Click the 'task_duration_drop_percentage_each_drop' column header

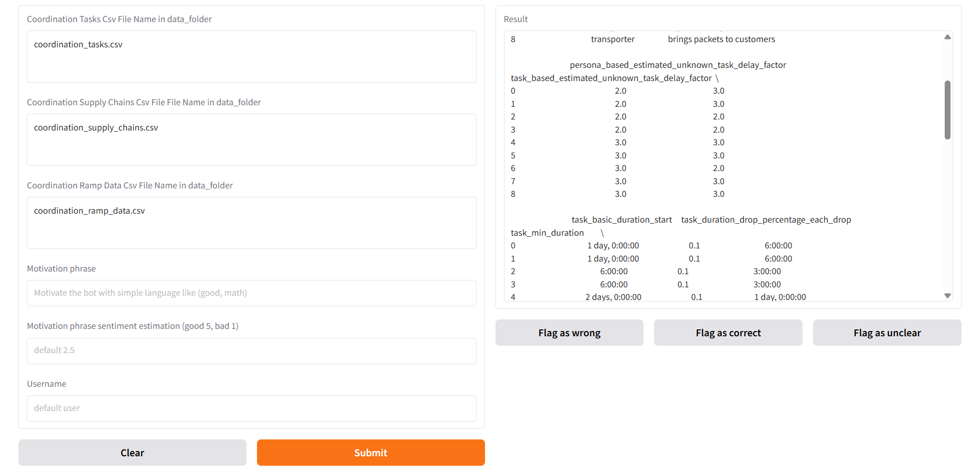[x=766, y=219]
